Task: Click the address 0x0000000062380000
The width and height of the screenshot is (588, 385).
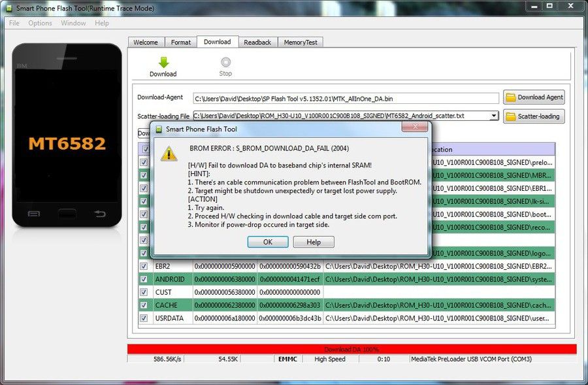Action: click(x=225, y=305)
